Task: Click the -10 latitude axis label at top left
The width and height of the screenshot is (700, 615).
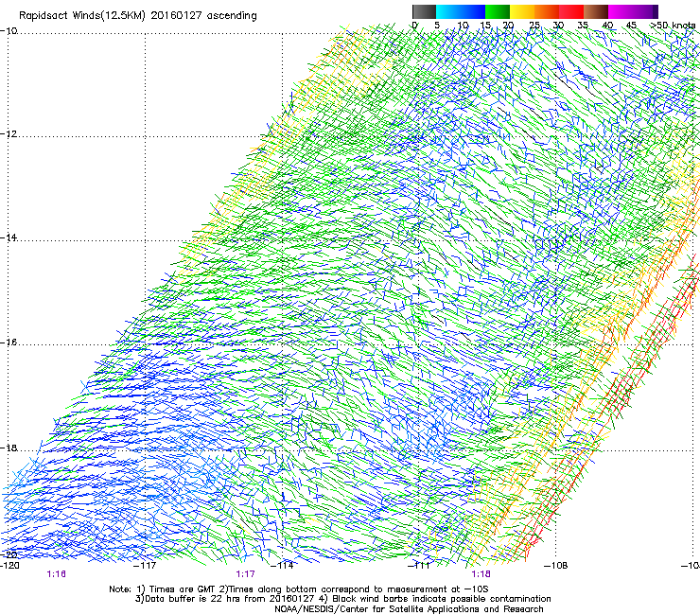Action: (9, 31)
